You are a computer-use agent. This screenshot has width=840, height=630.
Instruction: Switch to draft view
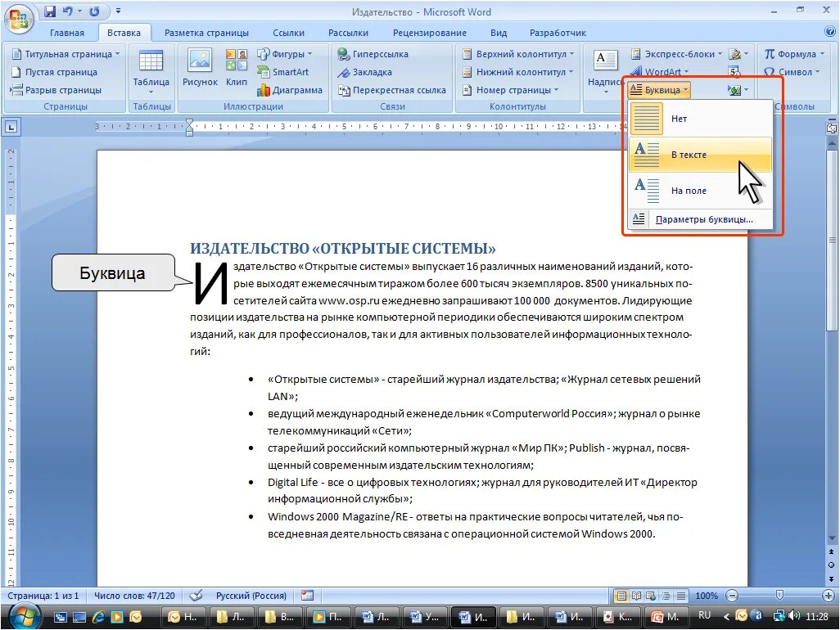(681, 596)
